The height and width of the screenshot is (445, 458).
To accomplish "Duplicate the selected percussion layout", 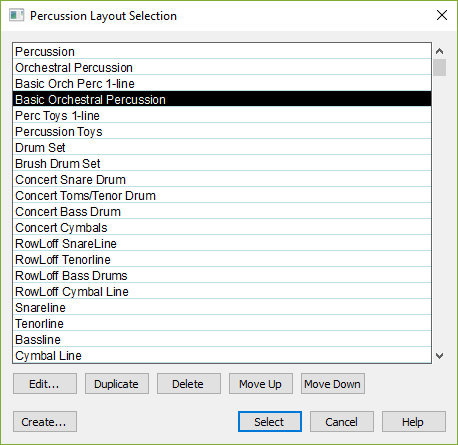I will (117, 384).
